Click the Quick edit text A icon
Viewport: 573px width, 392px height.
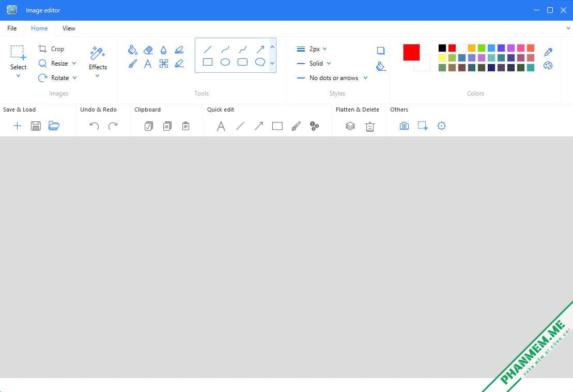pos(221,127)
